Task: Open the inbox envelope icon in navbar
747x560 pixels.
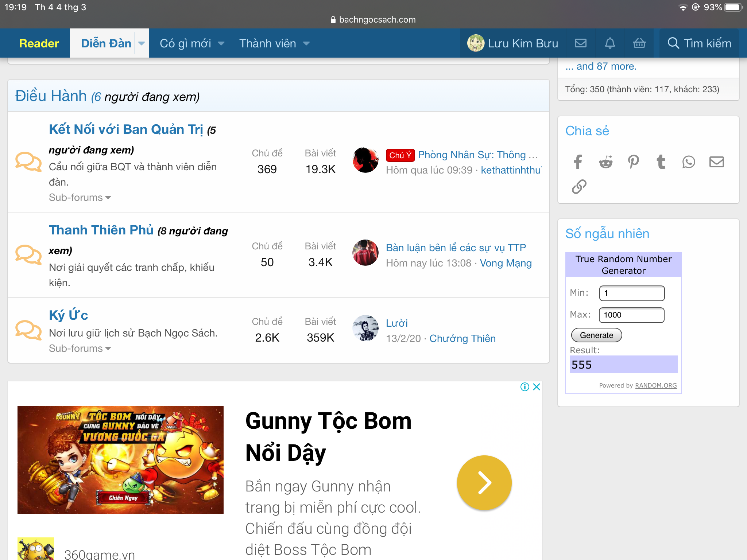Action: [x=580, y=43]
